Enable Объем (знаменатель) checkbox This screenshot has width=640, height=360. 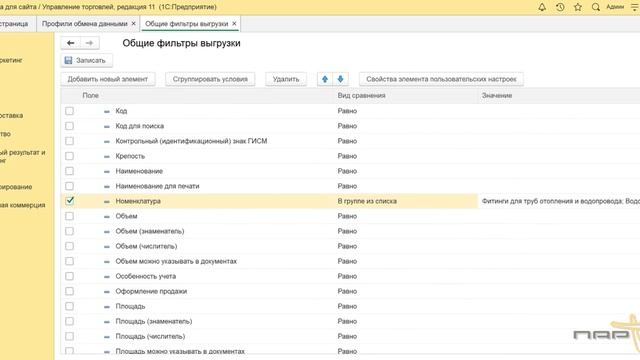tap(69, 231)
